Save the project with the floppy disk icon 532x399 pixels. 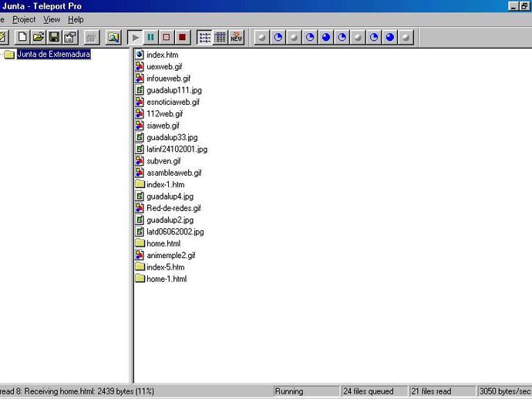(54, 37)
